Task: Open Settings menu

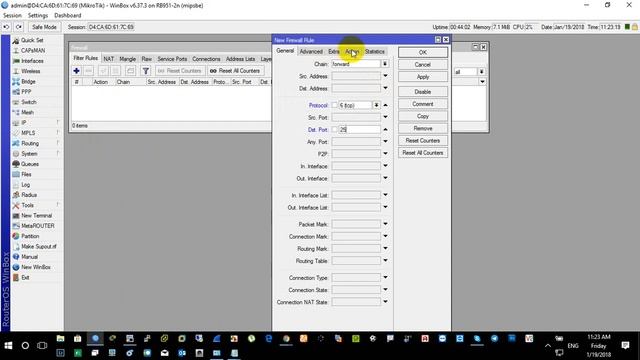Action: click(38, 16)
